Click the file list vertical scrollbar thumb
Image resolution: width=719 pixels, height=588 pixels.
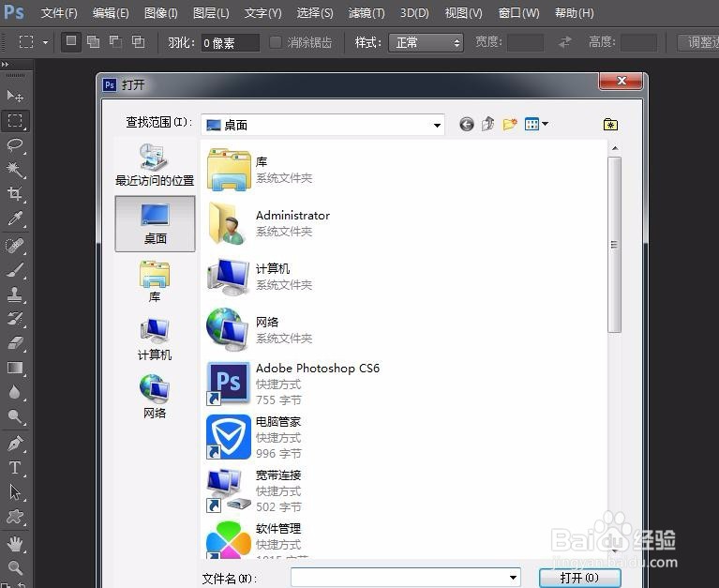(614, 245)
